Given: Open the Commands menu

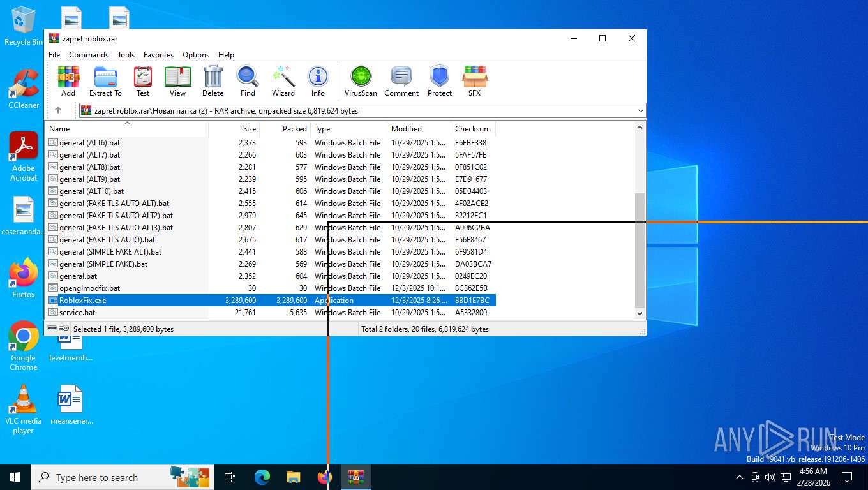Looking at the screenshot, I should (89, 55).
